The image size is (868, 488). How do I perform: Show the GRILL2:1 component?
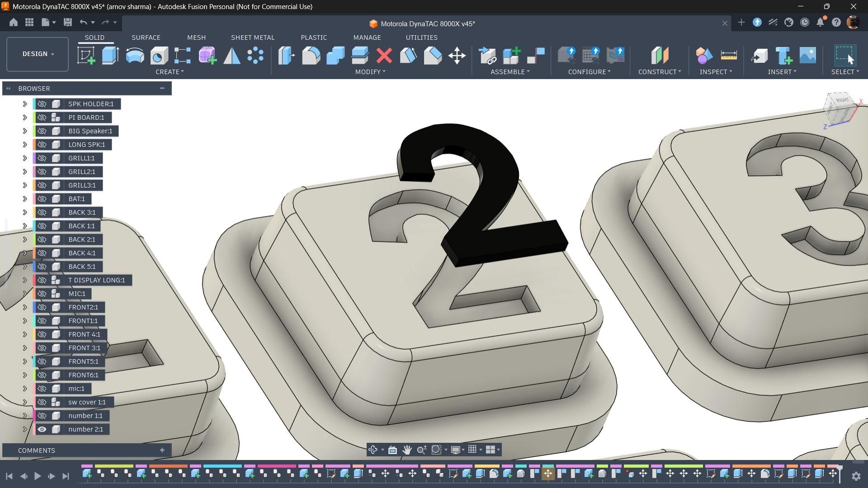click(42, 172)
